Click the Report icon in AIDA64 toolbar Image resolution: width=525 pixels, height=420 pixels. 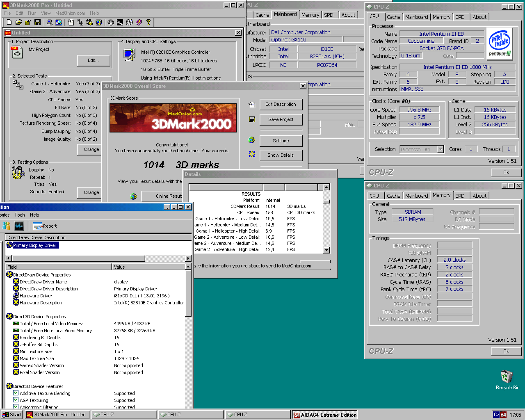(x=44, y=226)
